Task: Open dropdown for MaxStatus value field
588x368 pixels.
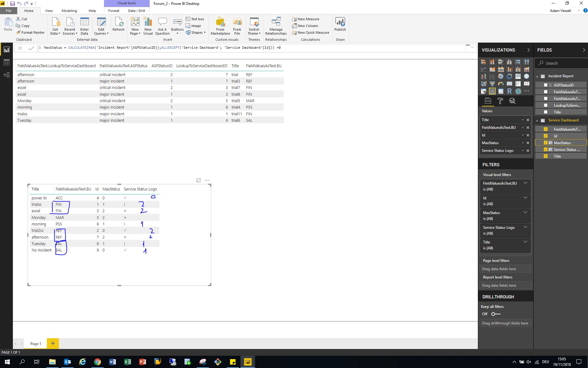Action: (x=523, y=143)
